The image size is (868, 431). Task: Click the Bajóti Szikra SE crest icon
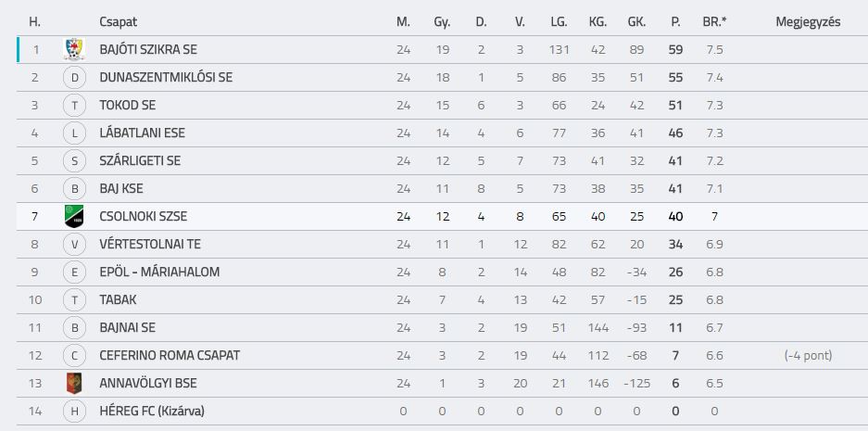pos(74,49)
